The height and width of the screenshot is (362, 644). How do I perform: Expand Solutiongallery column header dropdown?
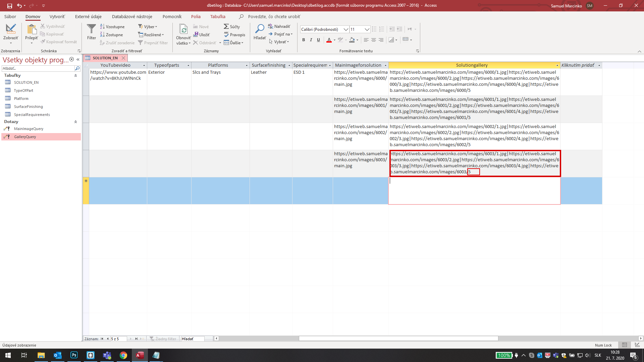pos(557,65)
